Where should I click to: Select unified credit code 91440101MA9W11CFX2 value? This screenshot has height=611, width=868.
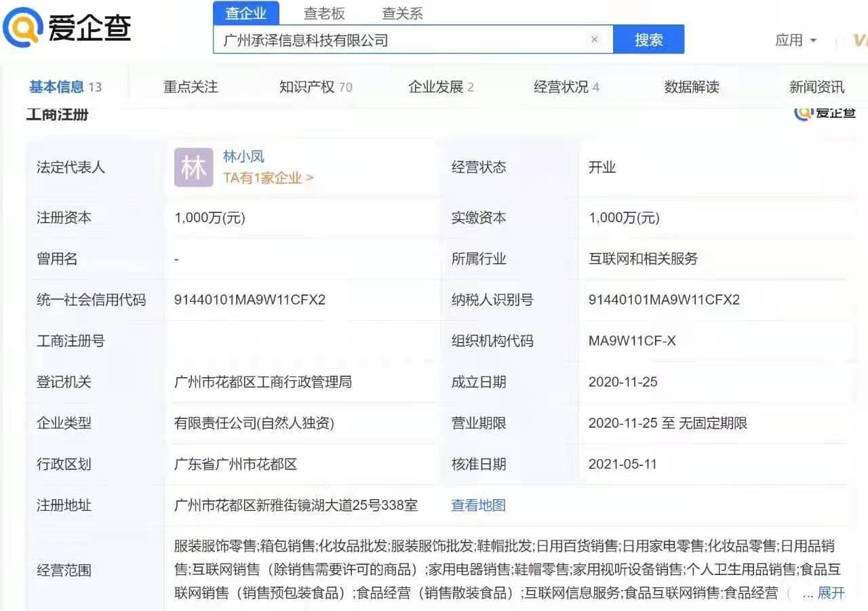click(x=250, y=300)
